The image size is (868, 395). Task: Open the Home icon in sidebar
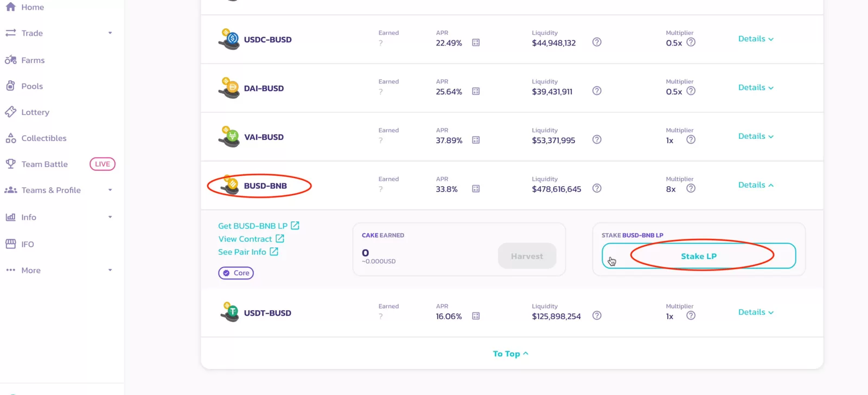[10, 7]
